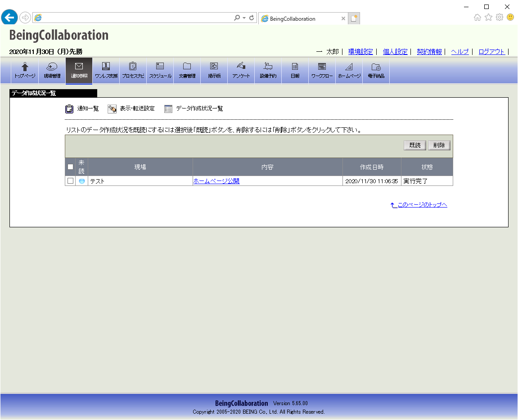Open the データ作成状況一覧 text link

point(199,109)
